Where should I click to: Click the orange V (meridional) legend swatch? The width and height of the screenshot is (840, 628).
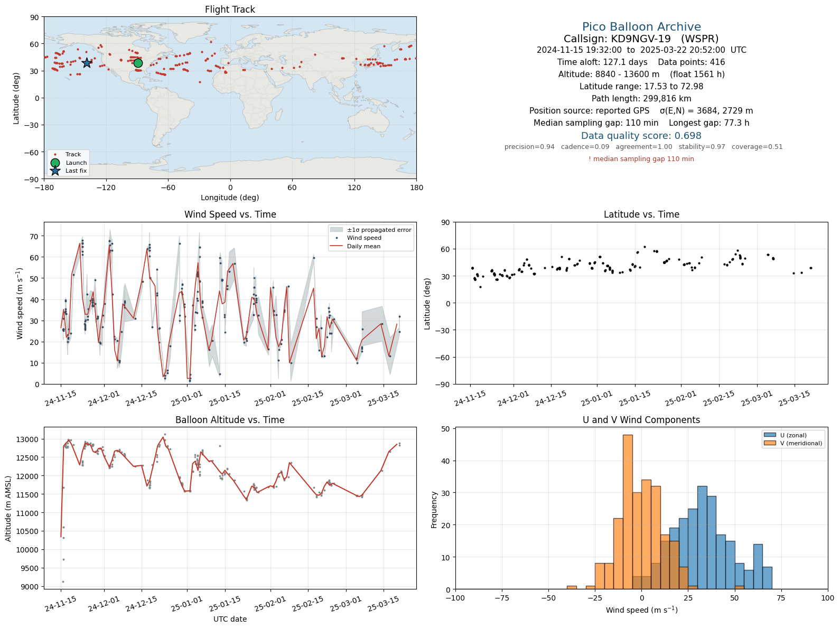770,443
